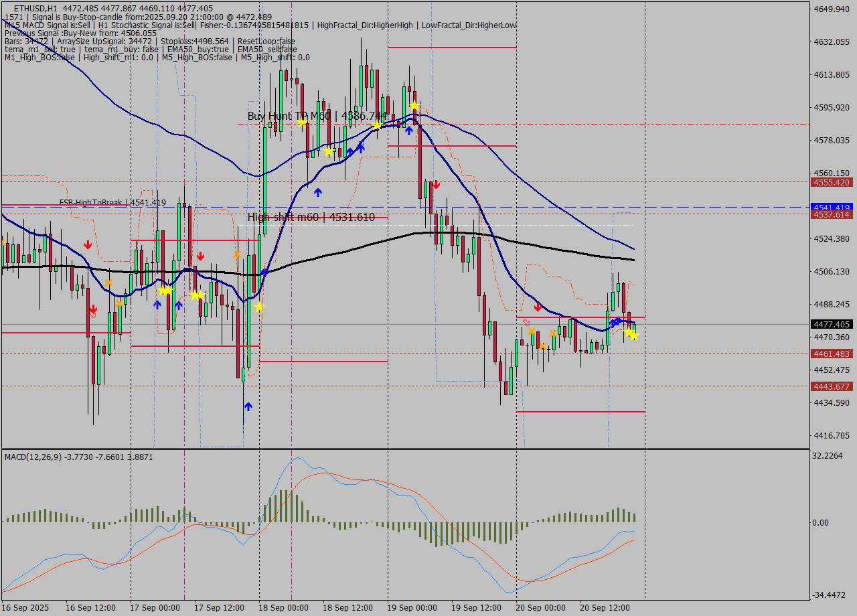This screenshot has width=857, height=616.
Task: Click the red 4461.483 level tag
Action: 830,354
